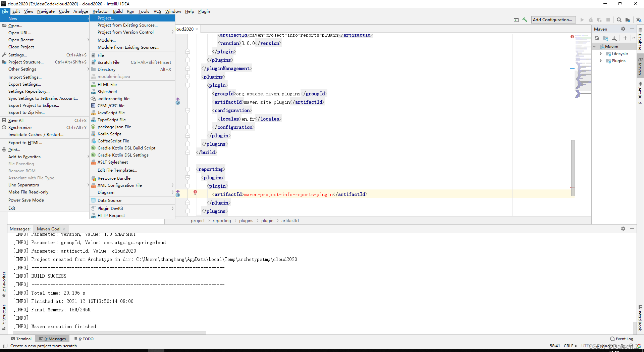Viewport: 644px width, 352px height.
Task: Choose Data Source from New submenu
Action: [132, 201]
